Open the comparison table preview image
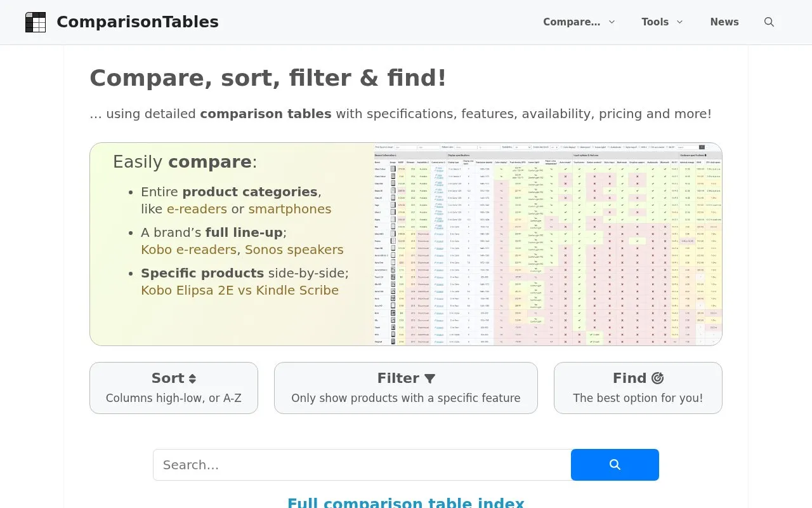The width and height of the screenshot is (812, 508). coord(548,244)
